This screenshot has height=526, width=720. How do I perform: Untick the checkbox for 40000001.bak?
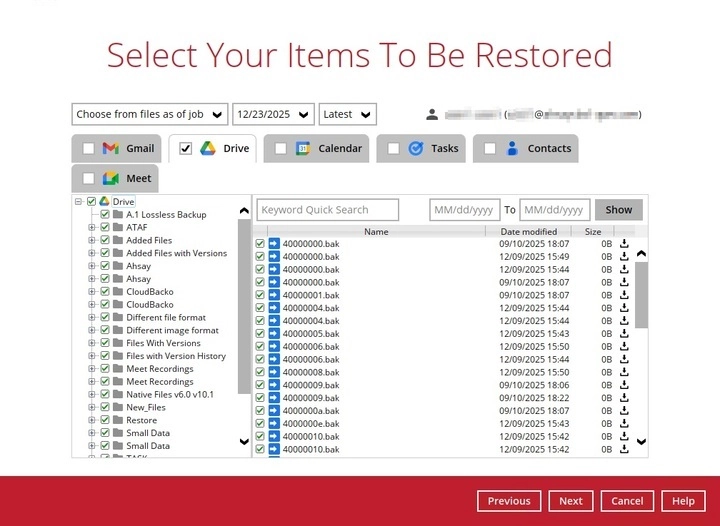pyautogui.click(x=260, y=295)
